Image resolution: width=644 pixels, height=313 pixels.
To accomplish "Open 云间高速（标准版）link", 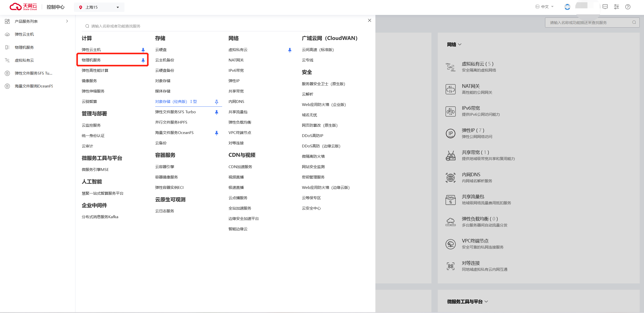I will pos(318,50).
